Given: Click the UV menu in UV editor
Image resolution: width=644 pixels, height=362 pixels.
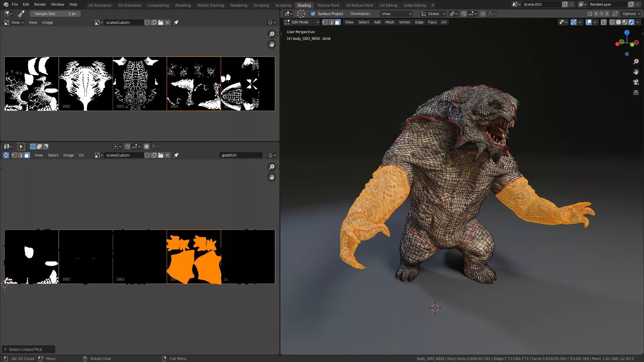Looking at the screenshot, I should pyautogui.click(x=82, y=155).
